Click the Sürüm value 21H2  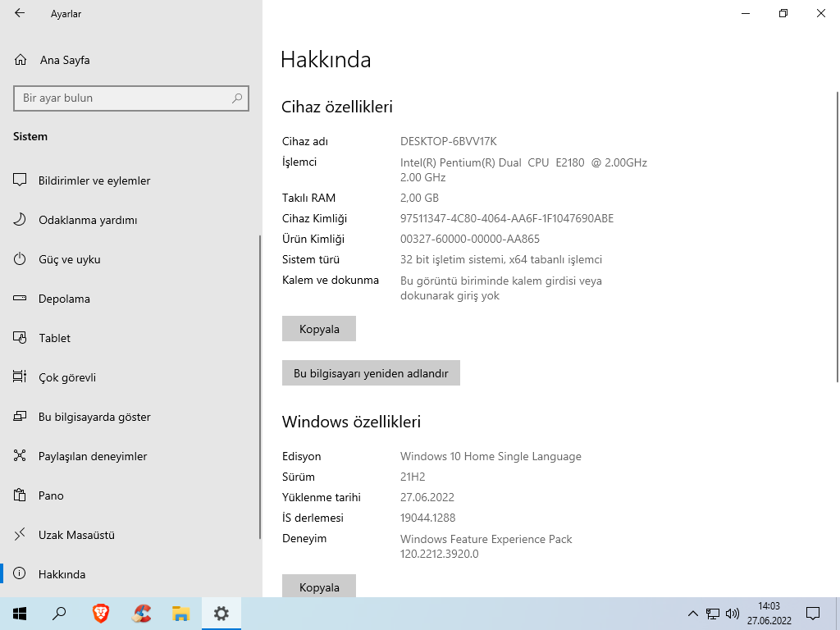pyautogui.click(x=413, y=477)
